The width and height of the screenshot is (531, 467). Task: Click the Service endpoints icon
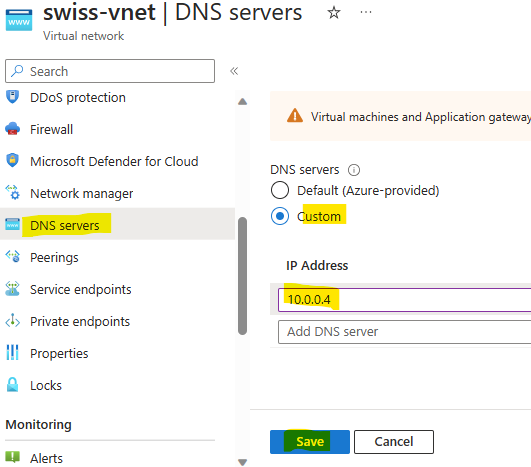[13, 289]
